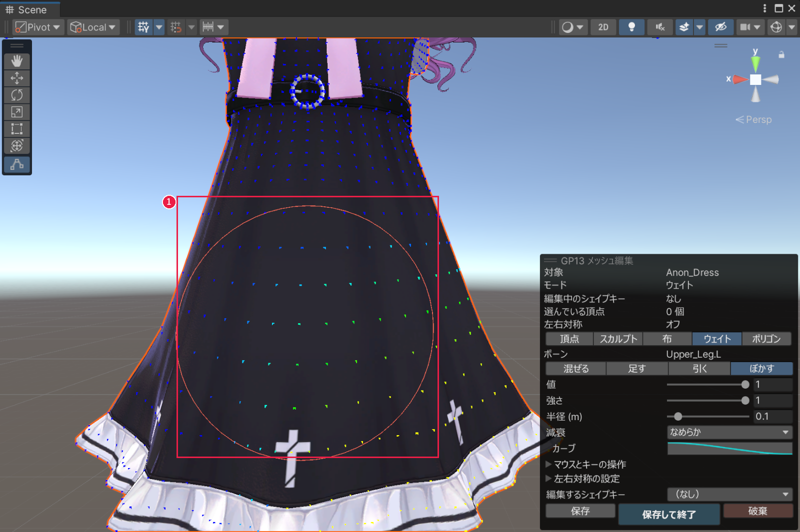Viewport: 800px width, 532px height.
Task: Open the Scene tab options menu
Action: pyautogui.click(x=764, y=8)
